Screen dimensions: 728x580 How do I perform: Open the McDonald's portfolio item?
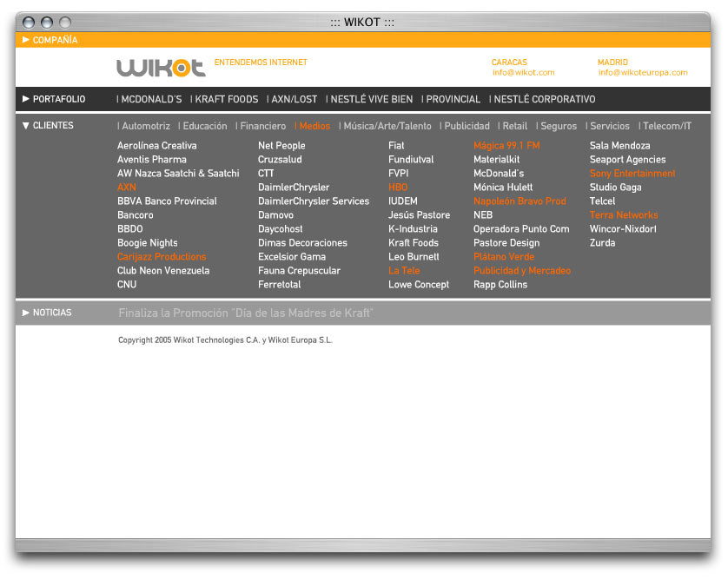coord(149,99)
